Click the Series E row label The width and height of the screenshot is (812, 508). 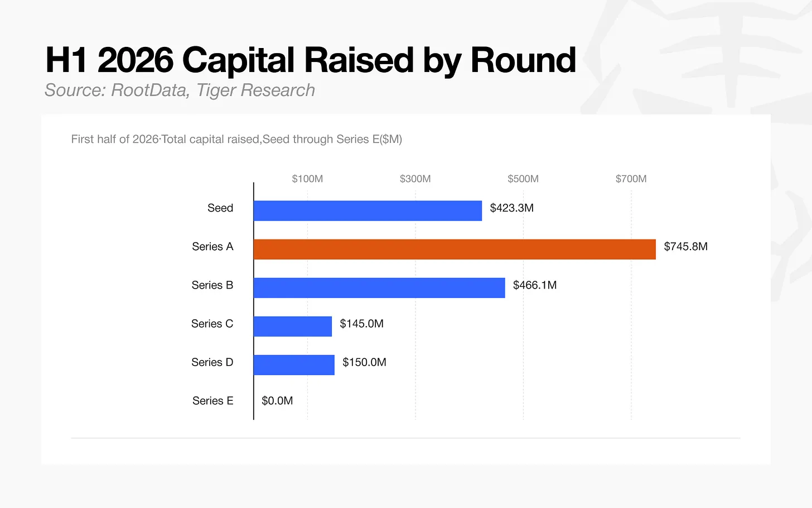point(212,401)
